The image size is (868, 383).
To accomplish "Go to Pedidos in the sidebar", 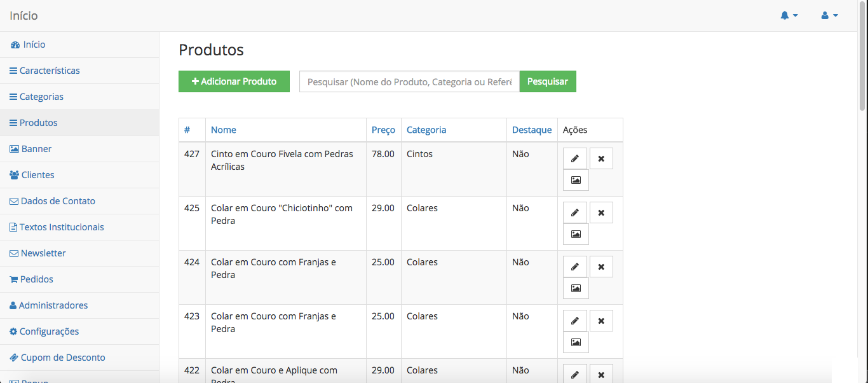I will point(36,279).
